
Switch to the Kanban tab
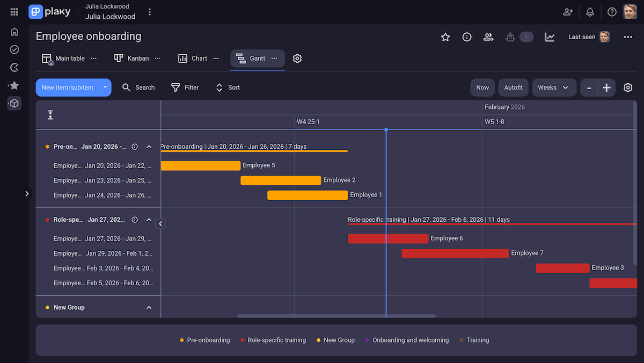pyautogui.click(x=131, y=58)
